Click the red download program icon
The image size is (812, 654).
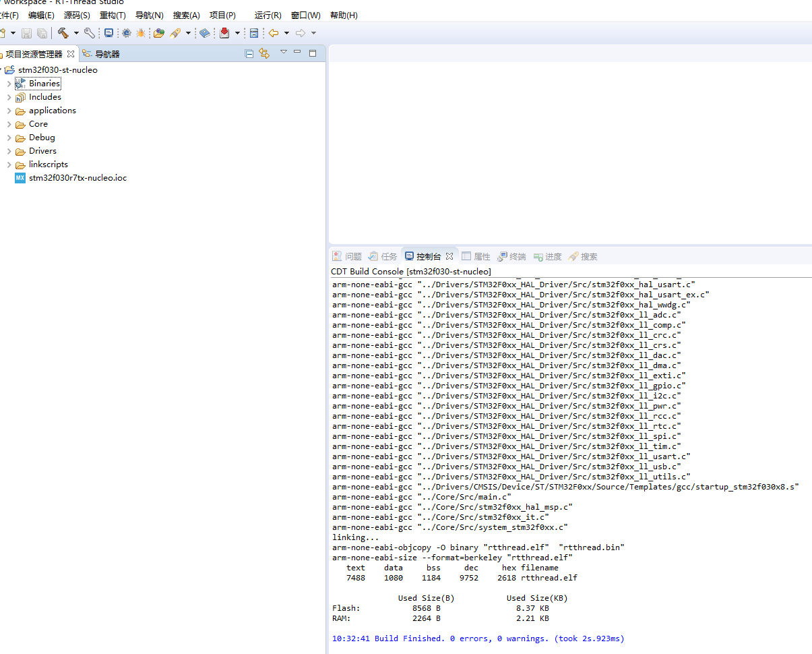(224, 33)
